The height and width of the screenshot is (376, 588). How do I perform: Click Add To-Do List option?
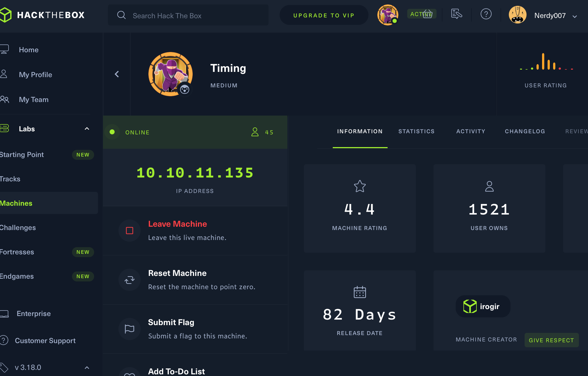click(176, 371)
